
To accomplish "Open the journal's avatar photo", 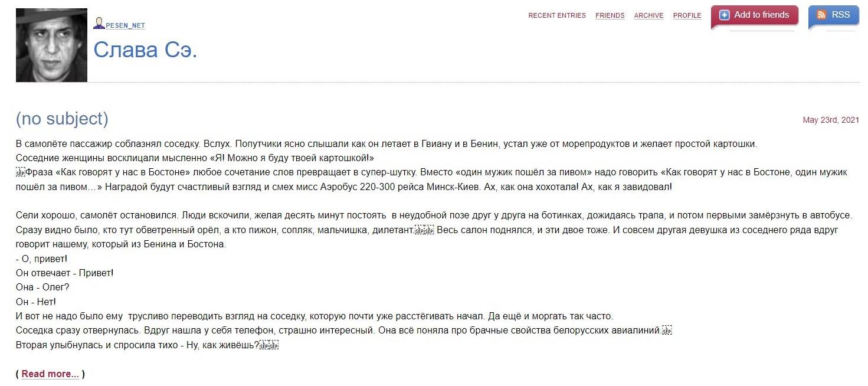I will coord(51,45).
